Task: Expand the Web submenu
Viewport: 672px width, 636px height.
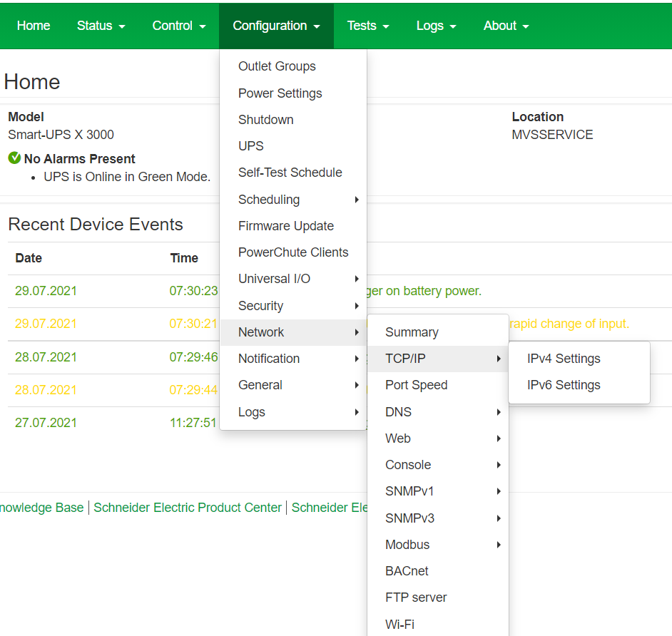Action: (x=438, y=438)
